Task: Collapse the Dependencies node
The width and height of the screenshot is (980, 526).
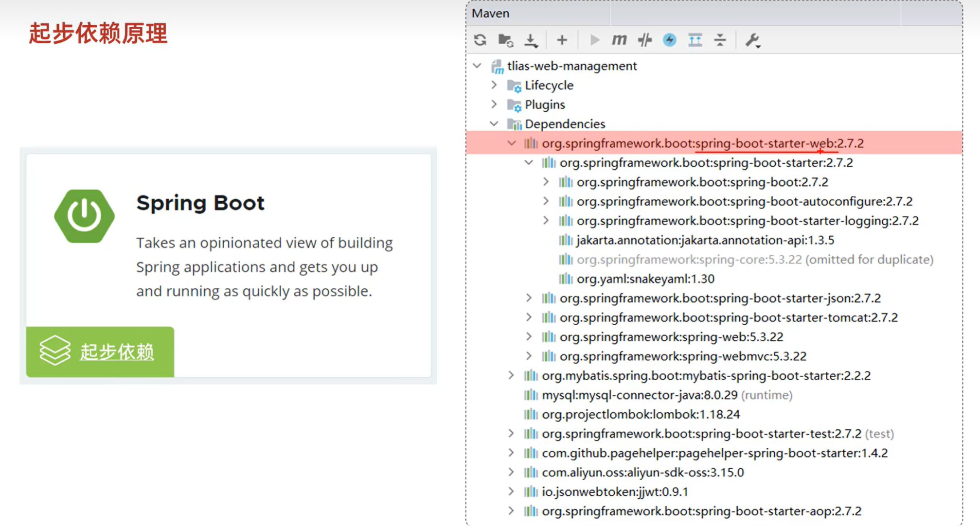Action: pyautogui.click(x=494, y=124)
